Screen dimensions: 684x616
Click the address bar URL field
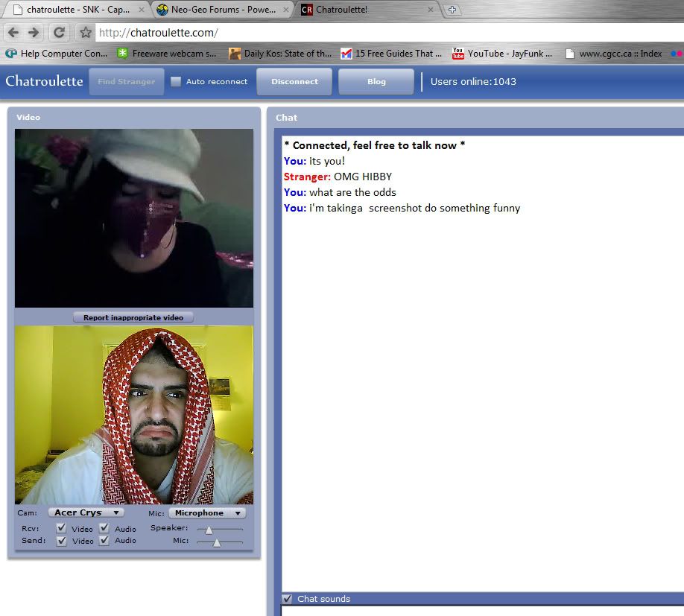click(x=390, y=33)
